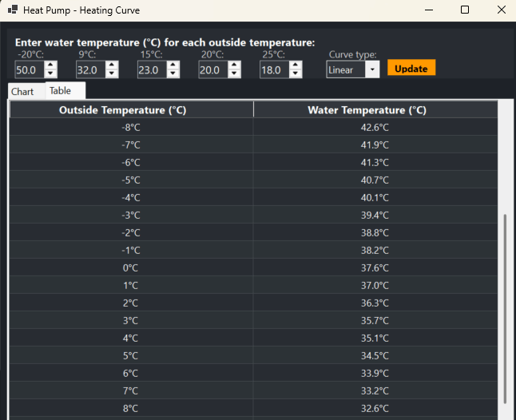Select the 6°C outside temperature cell
This screenshot has width=516, height=420.
coord(131,374)
